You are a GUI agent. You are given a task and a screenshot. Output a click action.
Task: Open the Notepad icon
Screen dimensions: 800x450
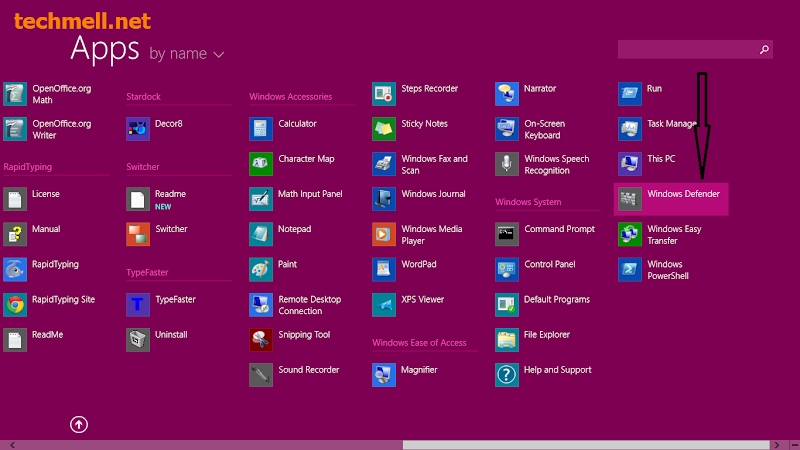pyautogui.click(x=261, y=235)
